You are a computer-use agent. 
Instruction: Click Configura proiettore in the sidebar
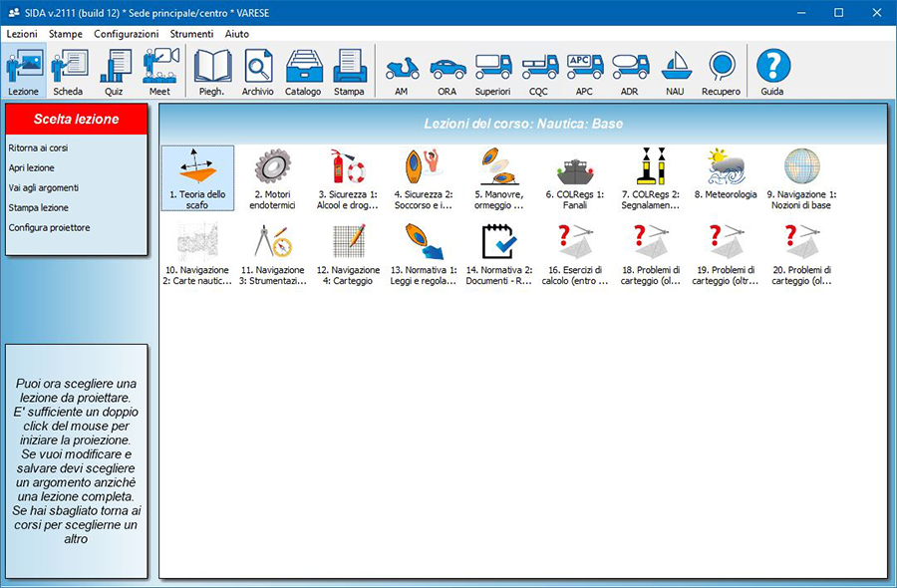coord(49,227)
